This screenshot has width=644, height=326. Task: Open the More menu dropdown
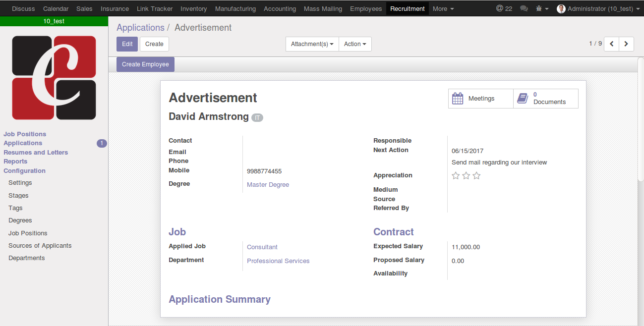coord(443,9)
